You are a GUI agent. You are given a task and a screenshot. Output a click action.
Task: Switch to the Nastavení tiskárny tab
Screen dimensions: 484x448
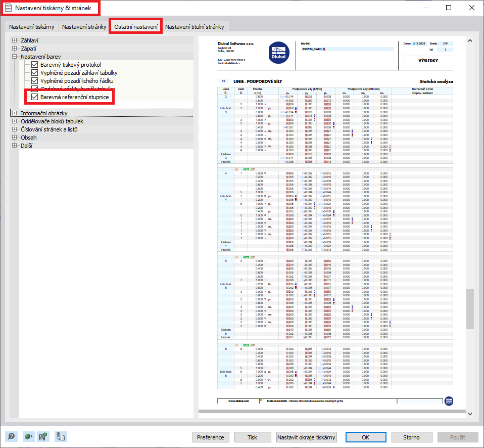(31, 27)
